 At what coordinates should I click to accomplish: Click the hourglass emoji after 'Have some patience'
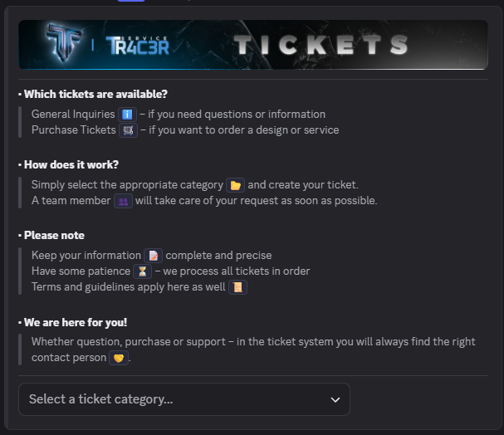point(142,271)
